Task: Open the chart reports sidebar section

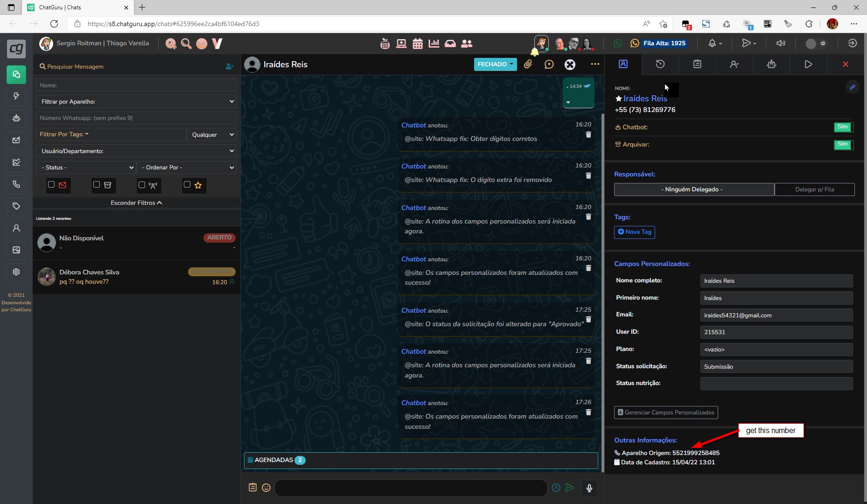Action: 16,162
